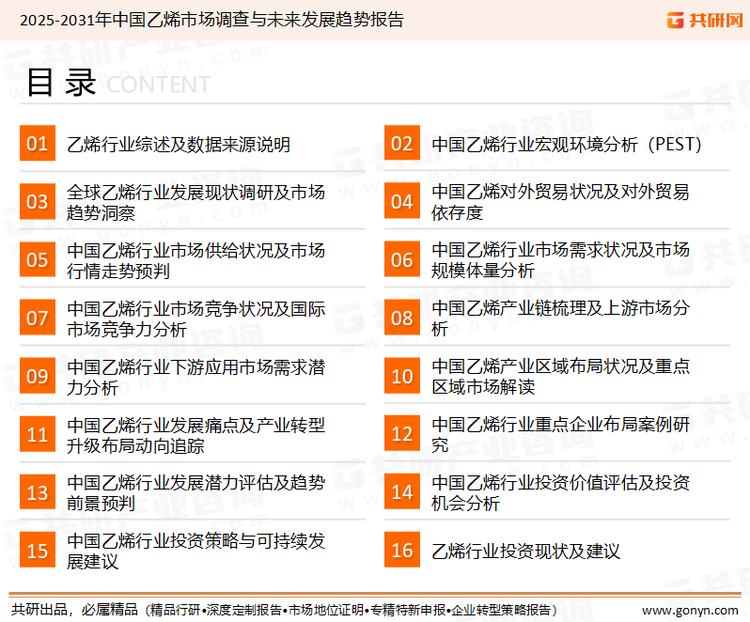Open chapter 中国乙烯产业链梳理及上游市场分析

point(560,318)
